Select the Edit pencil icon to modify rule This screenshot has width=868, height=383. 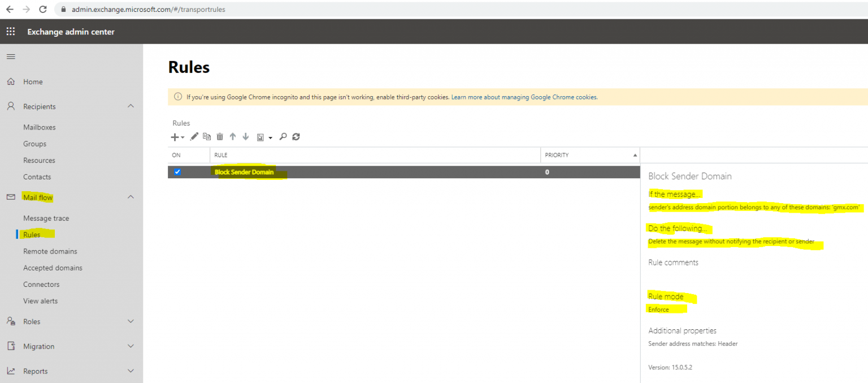point(194,136)
